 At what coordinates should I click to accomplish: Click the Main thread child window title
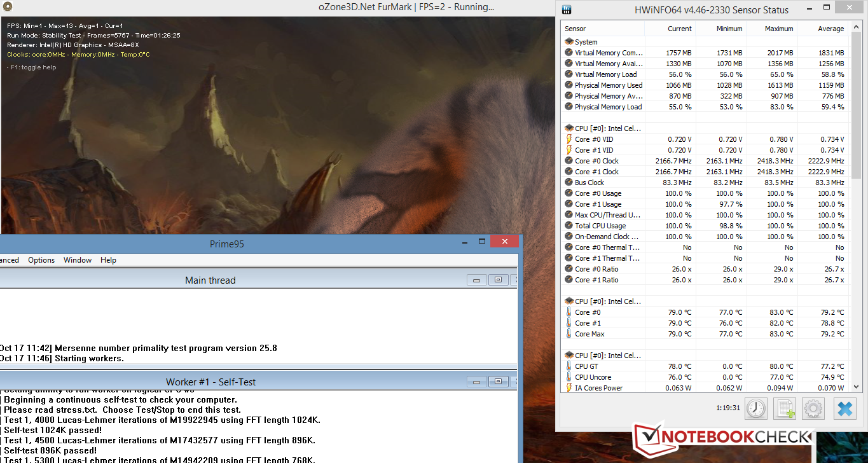tap(210, 280)
